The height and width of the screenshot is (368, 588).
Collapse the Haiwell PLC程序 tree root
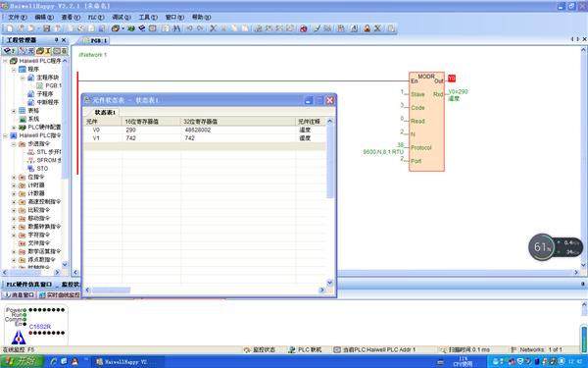(5, 61)
